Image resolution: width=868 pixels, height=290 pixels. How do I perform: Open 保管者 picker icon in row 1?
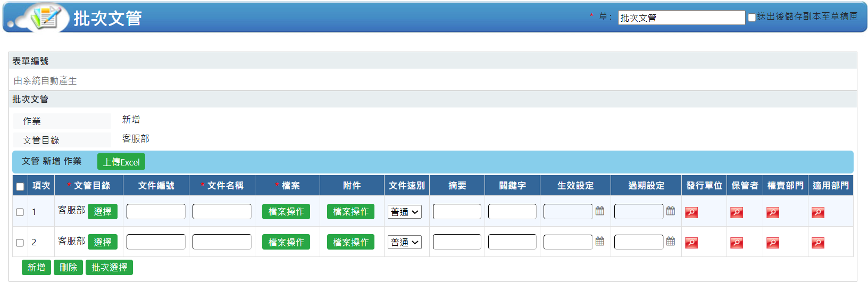coord(737,213)
